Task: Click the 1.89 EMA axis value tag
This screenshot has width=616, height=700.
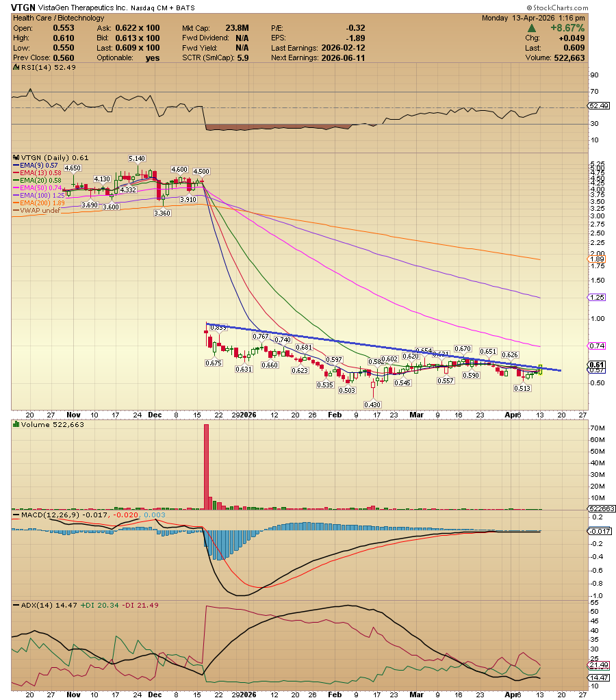Action: pyautogui.click(x=597, y=259)
